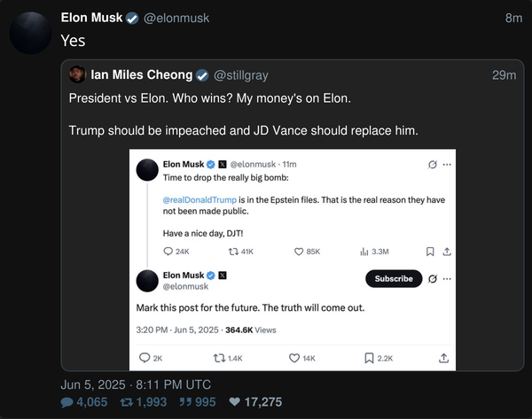Like the post with the 17,275 heart icon
This screenshot has width=532, height=419.
(x=234, y=402)
